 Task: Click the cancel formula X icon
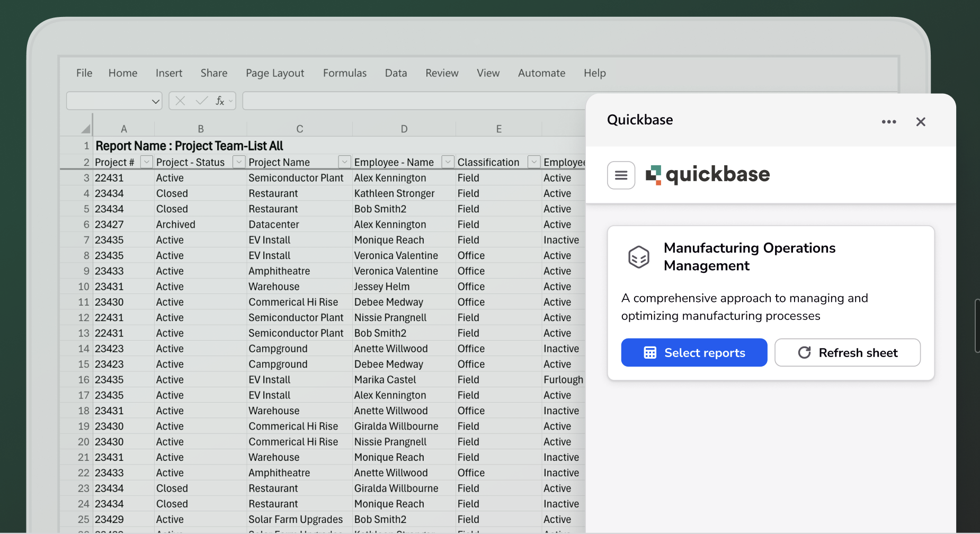pyautogui.click(x=180, y=101)
